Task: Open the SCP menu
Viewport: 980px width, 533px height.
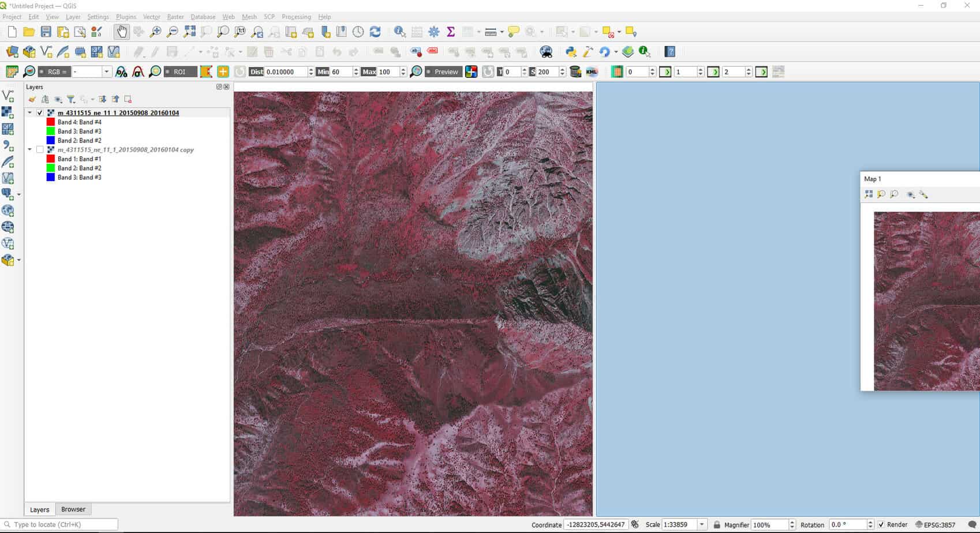Action: [268, 17]
